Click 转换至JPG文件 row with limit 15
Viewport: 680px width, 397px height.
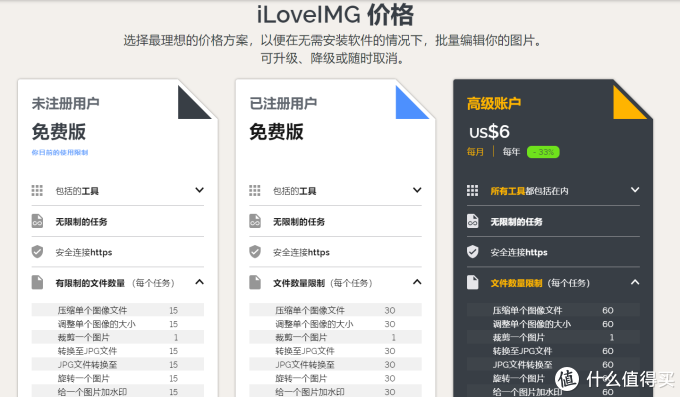(x=118, y=351)
